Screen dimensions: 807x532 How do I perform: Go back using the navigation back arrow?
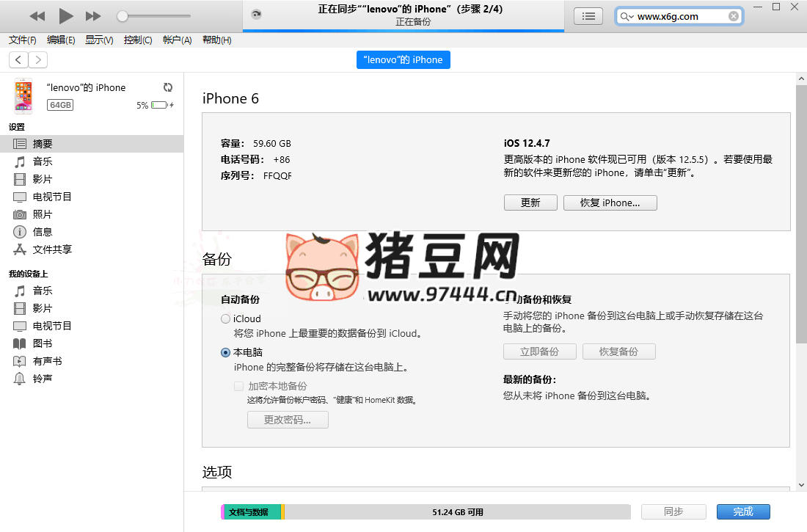[x=18, y=59]
